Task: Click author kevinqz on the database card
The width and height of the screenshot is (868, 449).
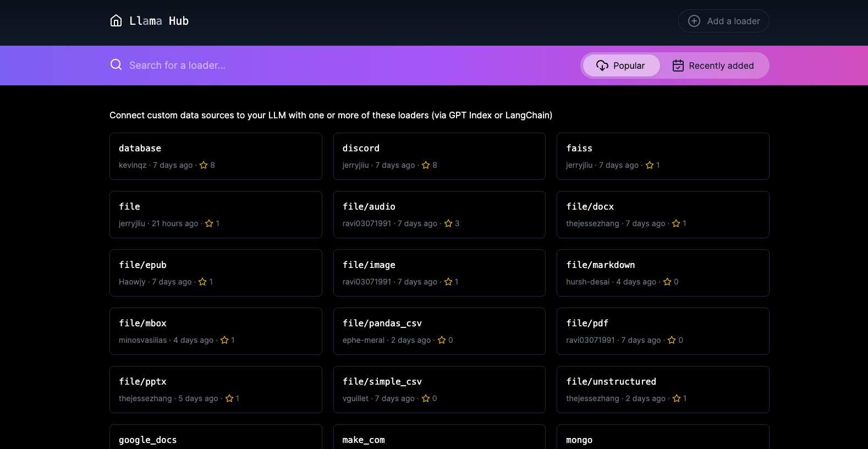Action: click(x=133, y=165)
